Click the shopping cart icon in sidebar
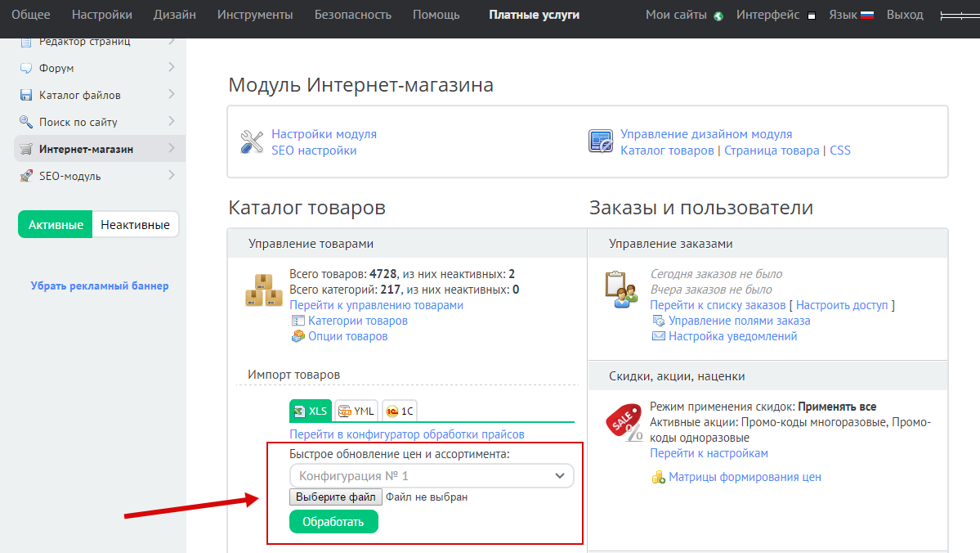 (x=25, y=149)
